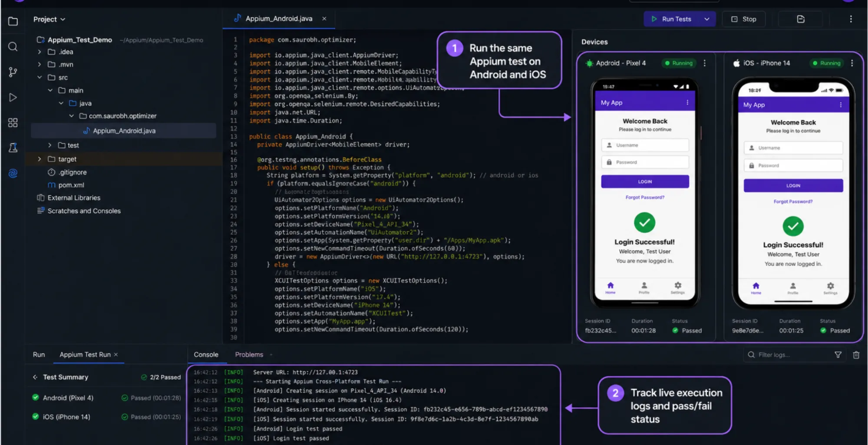Switch to the Run tab
Image resolution: width=868 pixels, height=445 pixels.
coord(39,355)
